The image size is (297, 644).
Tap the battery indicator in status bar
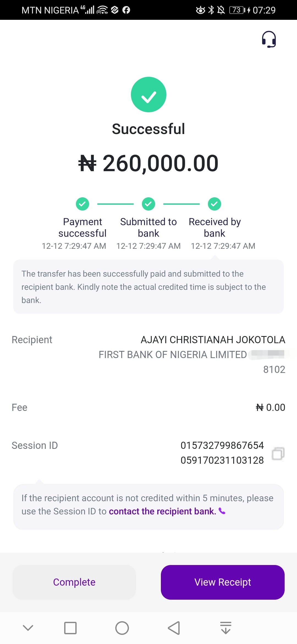(x=237, y=10)
